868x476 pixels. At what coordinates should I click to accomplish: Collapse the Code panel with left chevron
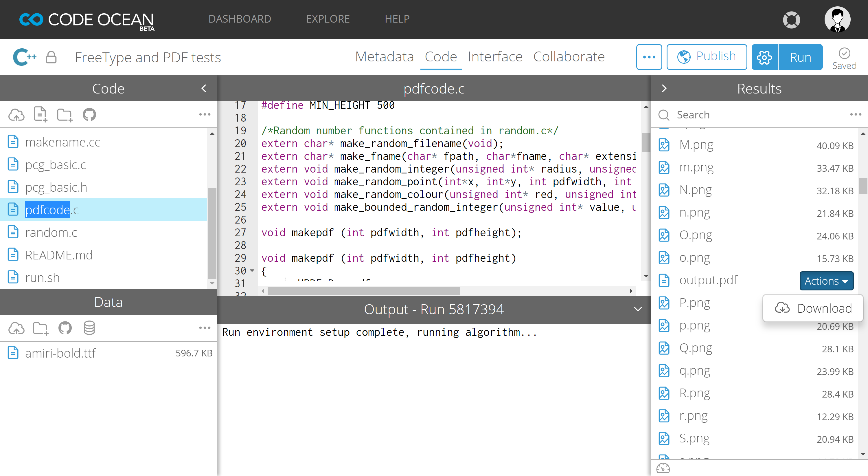tap(204, 88)
